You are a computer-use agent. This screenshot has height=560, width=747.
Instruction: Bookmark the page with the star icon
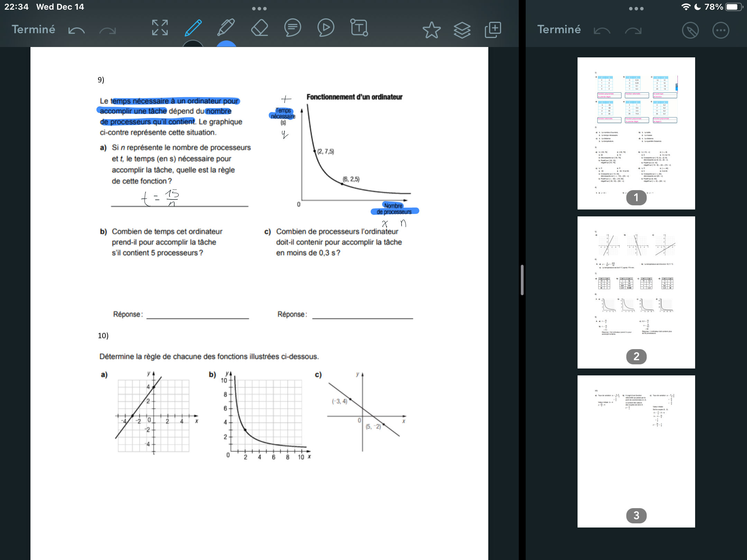432,30
